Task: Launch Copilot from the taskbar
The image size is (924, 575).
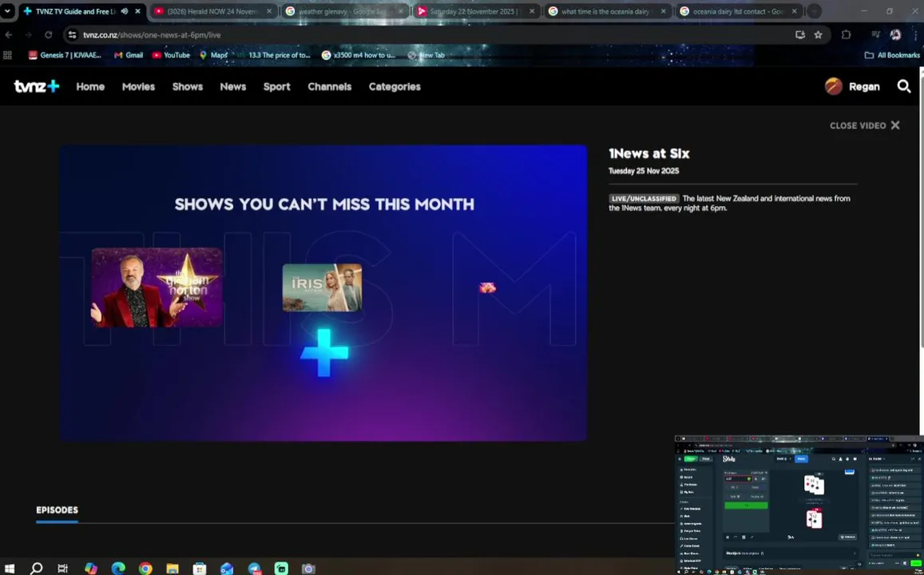Action: click(x=91, y=569)
